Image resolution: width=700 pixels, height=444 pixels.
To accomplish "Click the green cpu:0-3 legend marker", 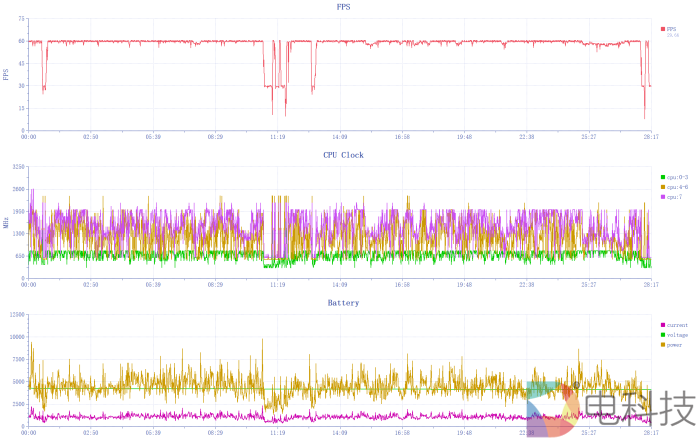I will [x=663, y=177].
